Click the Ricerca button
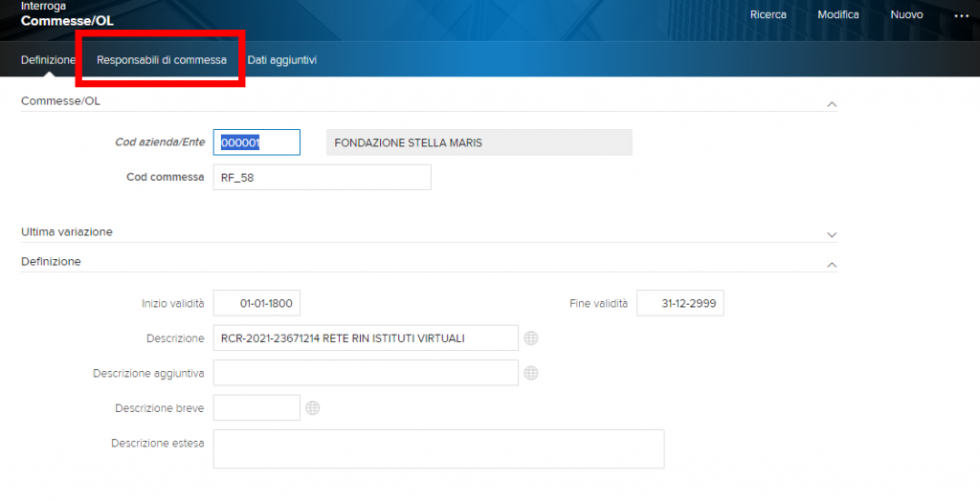980x501 pixels. (x=768, y=15)
